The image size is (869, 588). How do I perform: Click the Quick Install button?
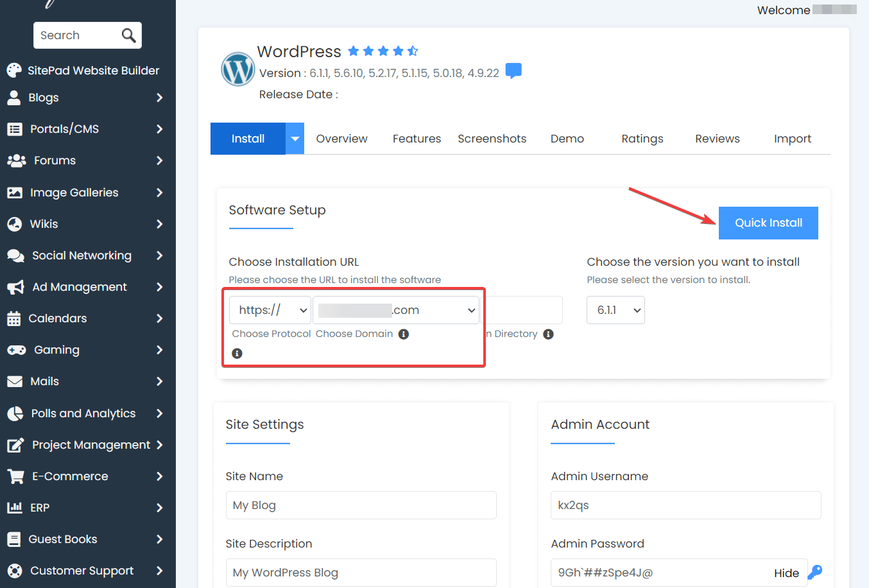click(x=768, y=223)
